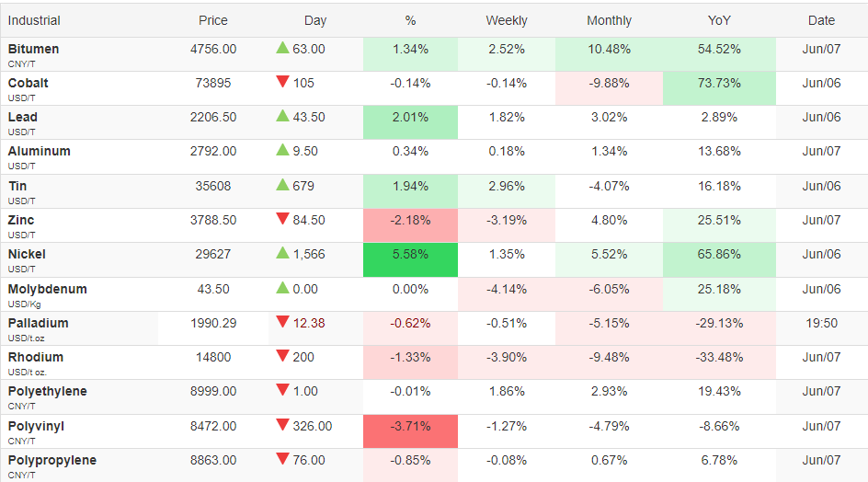The width and height of the screenshot is (868, 482).
Task: Click the red down arrow in Cobalt row
Action: [282, 83]
